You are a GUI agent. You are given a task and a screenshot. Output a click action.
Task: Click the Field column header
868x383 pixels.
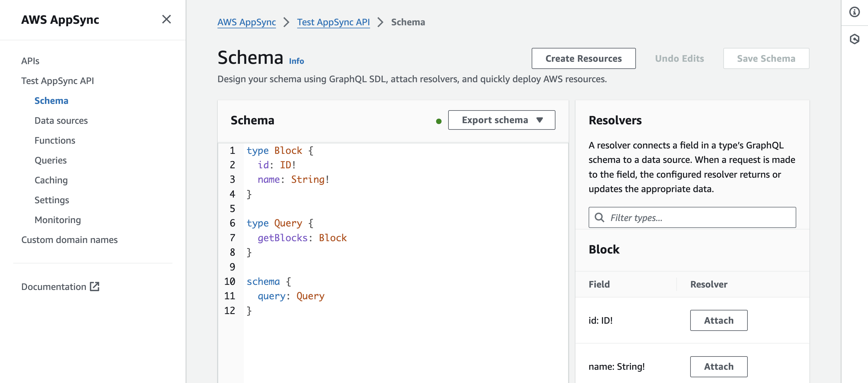(x=599, y=284)
